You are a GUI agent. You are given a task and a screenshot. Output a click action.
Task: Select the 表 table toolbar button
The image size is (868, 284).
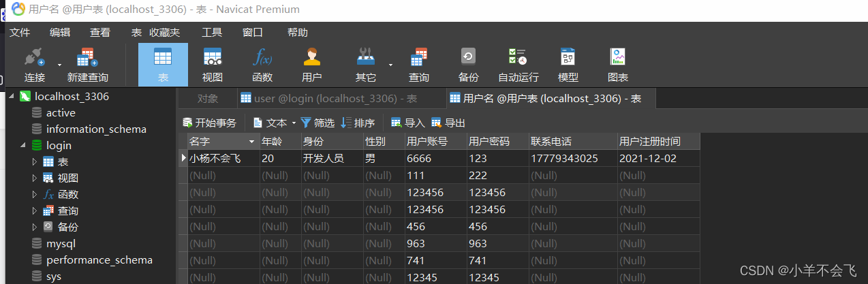pyautogui.click(x=163, y=65)
